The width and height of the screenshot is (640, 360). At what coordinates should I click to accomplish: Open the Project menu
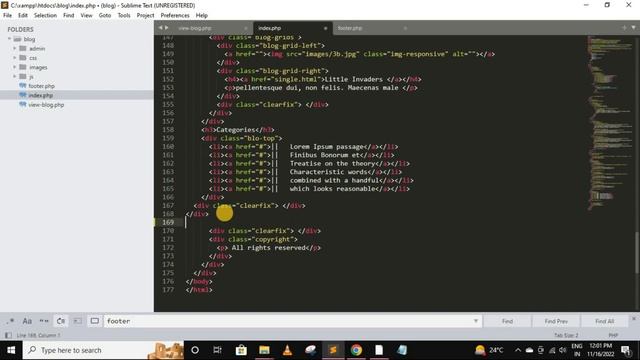145,15
